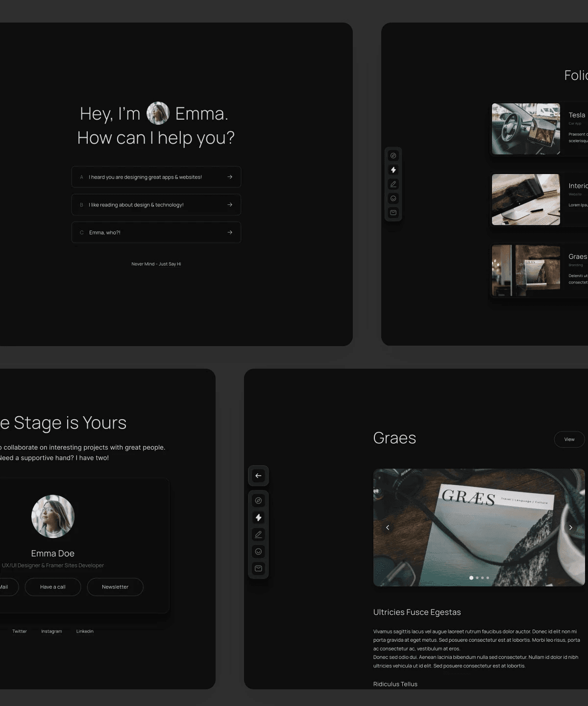The height and width of the screenshot is (706, 588).
Task: Select option A about designing apps & websites
Action: coord(156,177)
